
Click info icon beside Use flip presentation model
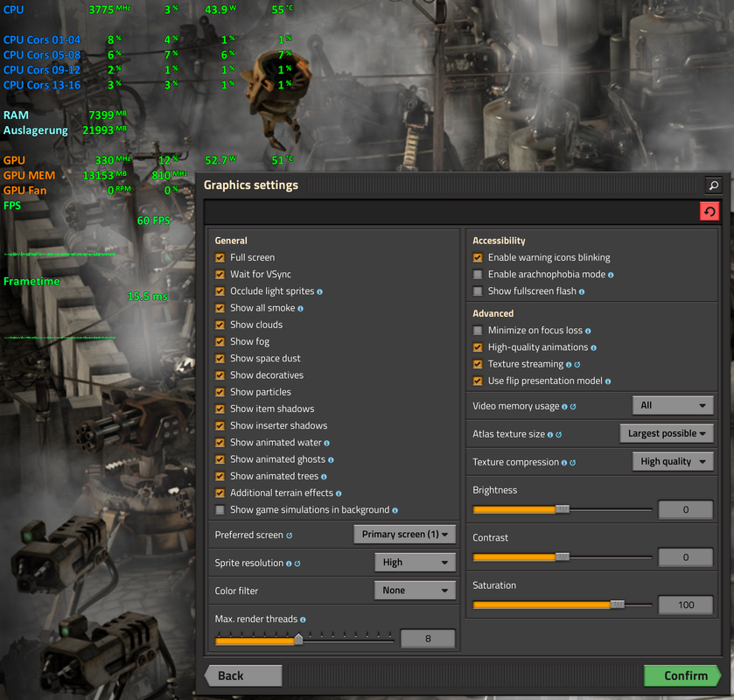point(608,381)
